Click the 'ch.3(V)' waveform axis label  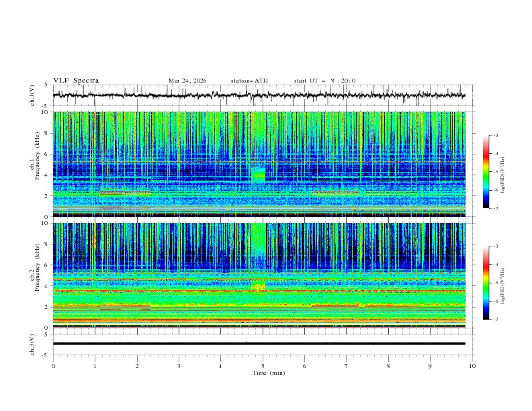tap(32, 345)
